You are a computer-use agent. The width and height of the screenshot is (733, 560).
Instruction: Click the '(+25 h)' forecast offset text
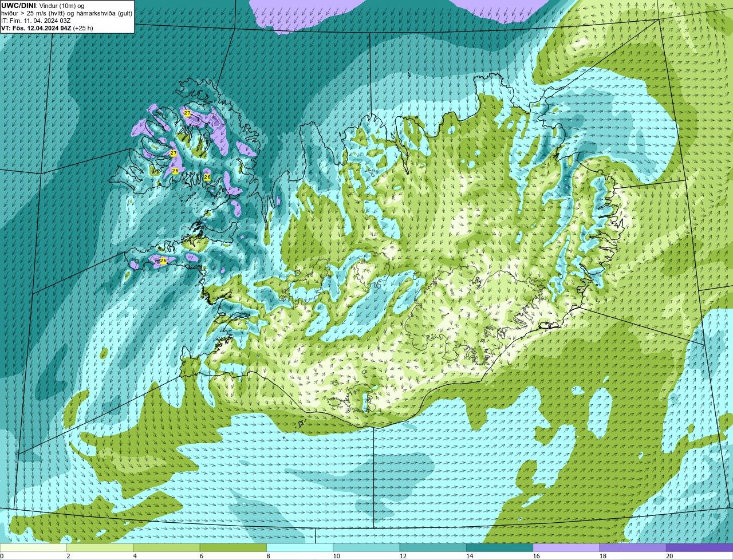point(82,27)
